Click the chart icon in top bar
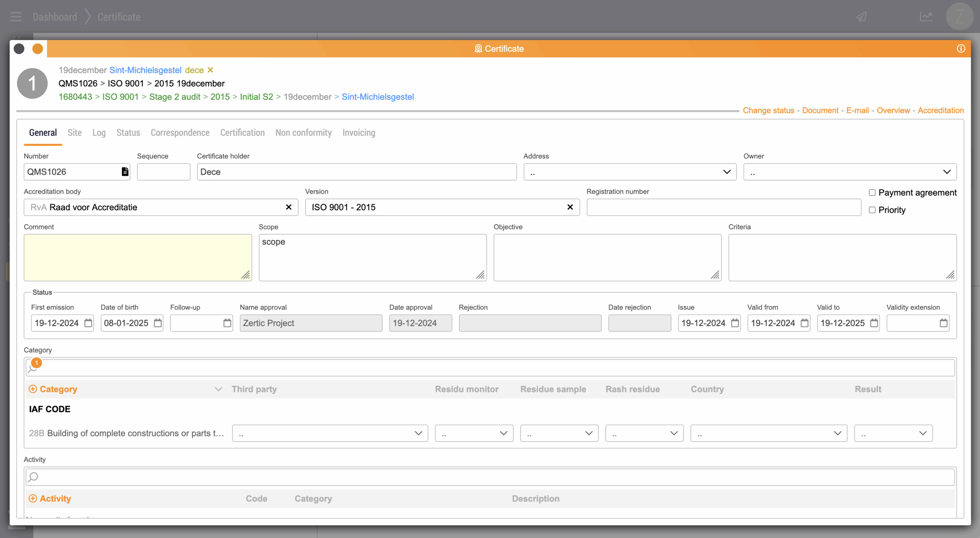 (926, 17)
